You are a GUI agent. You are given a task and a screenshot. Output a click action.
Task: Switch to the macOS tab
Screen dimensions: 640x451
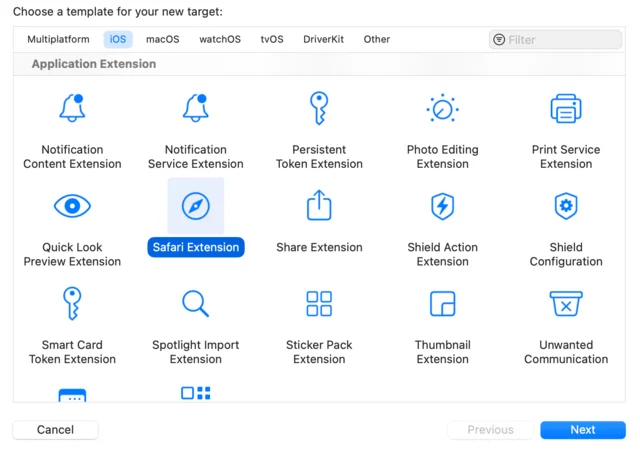[163, 40]
